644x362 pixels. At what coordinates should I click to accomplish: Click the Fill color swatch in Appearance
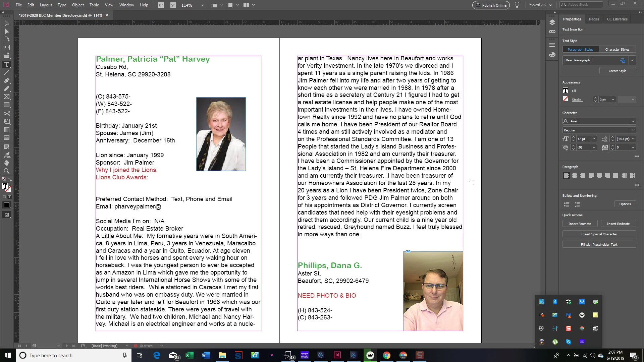[566, 90]
